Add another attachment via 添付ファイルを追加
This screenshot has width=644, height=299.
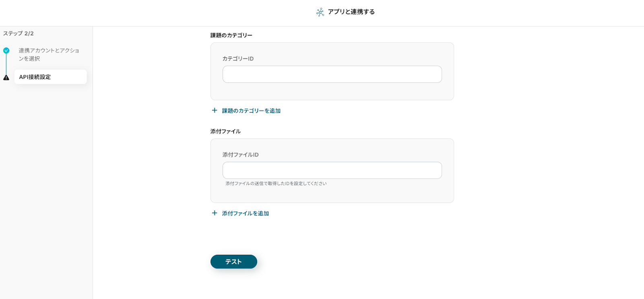(x=246, y=213)
